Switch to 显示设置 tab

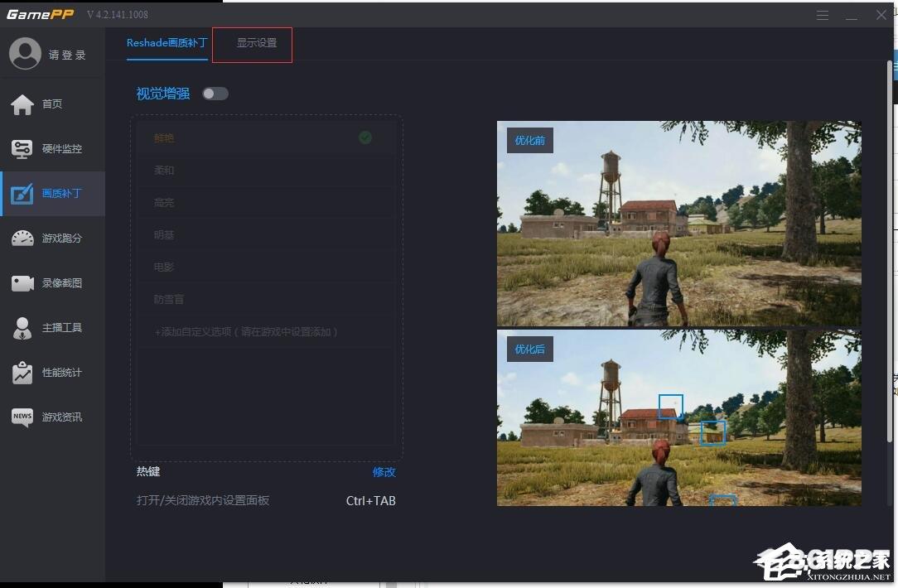point(257,43)
